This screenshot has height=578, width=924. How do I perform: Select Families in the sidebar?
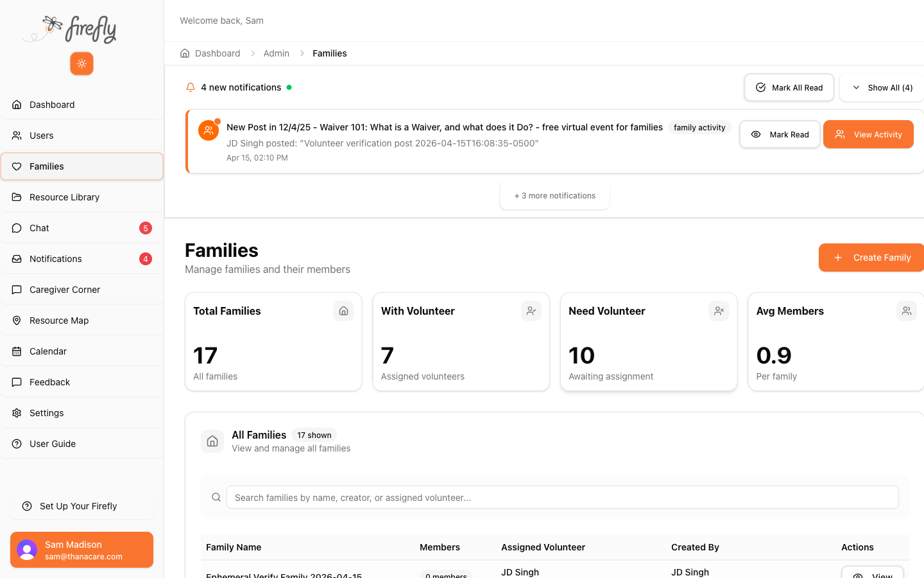(81, 166)
